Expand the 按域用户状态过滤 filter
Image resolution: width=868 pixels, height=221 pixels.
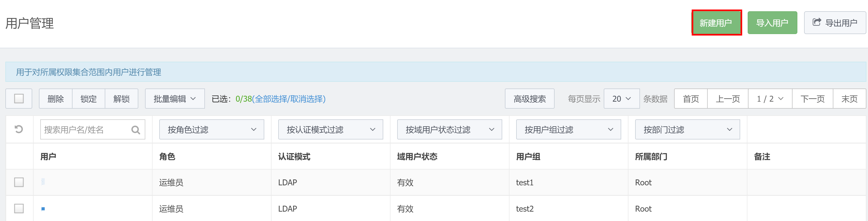(x=450, y=130)
